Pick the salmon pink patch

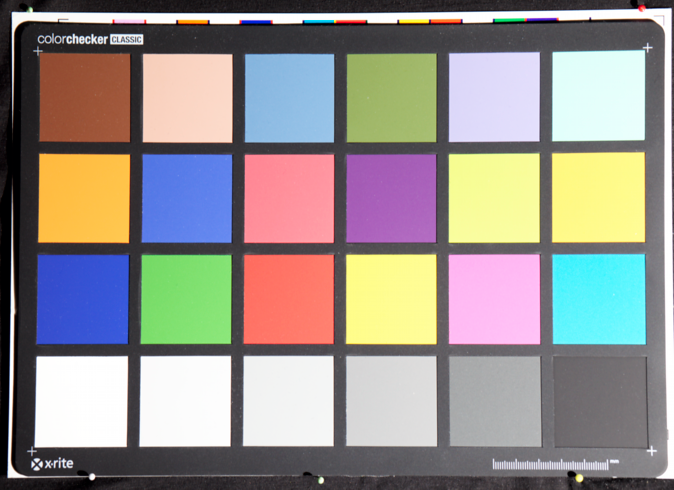point(289,199)
